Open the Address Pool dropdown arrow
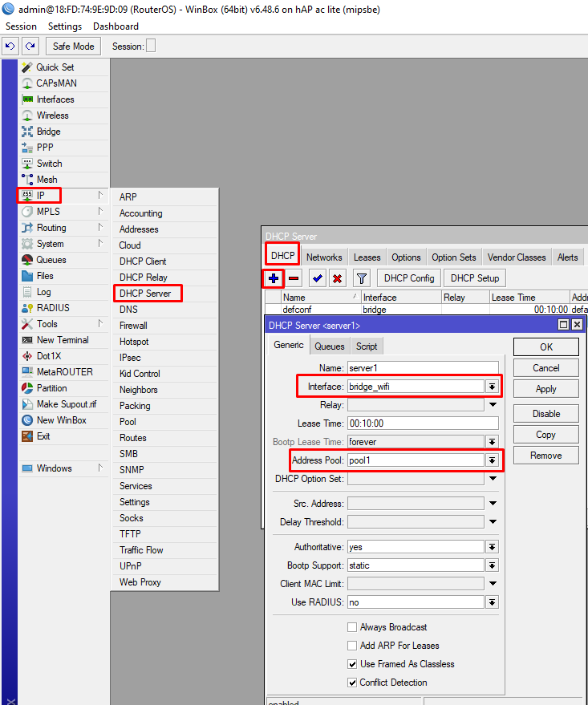Screen dimensions: 588x705 click(x=493, y=460)
